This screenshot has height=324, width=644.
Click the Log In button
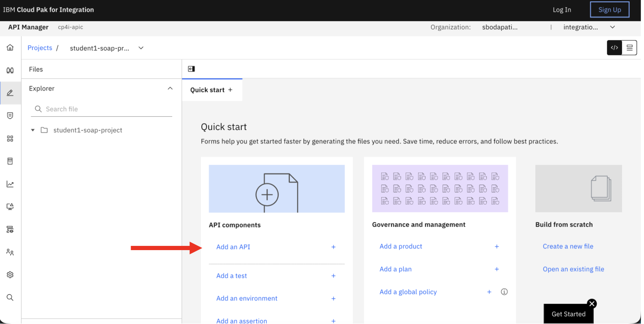(x=562, y=10)
